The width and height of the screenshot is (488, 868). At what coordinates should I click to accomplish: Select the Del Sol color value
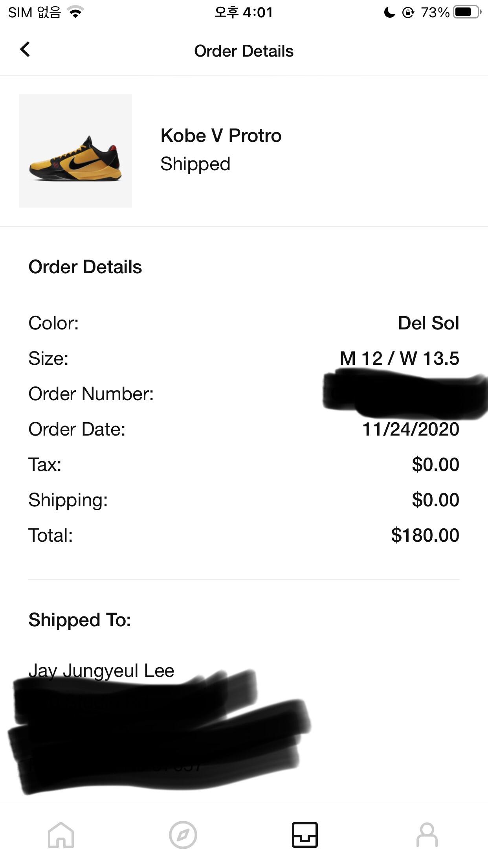click(x=429, y=323)
